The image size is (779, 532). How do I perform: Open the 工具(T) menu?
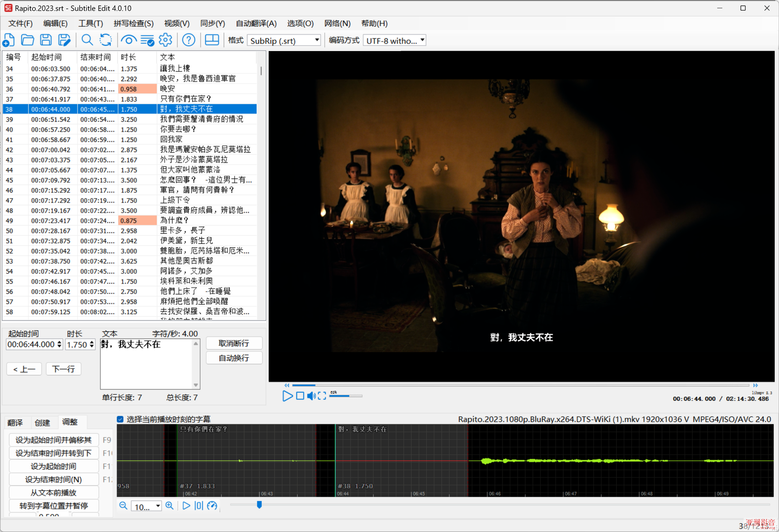click(91, 23)
